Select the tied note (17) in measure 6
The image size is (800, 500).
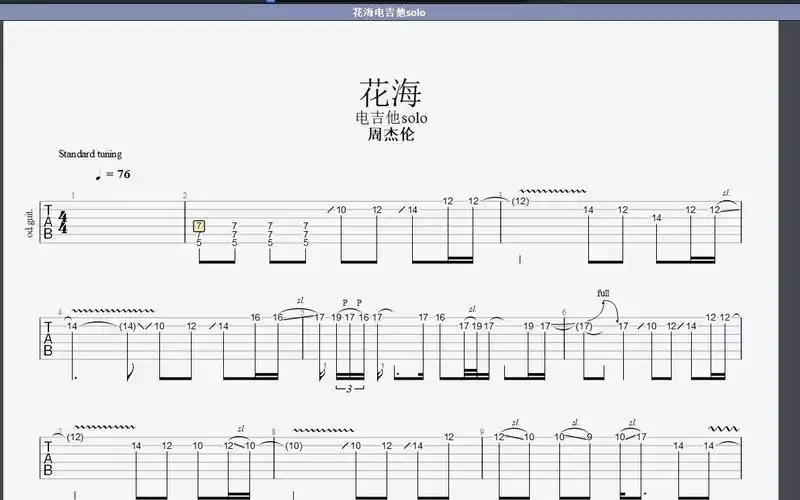584,326
